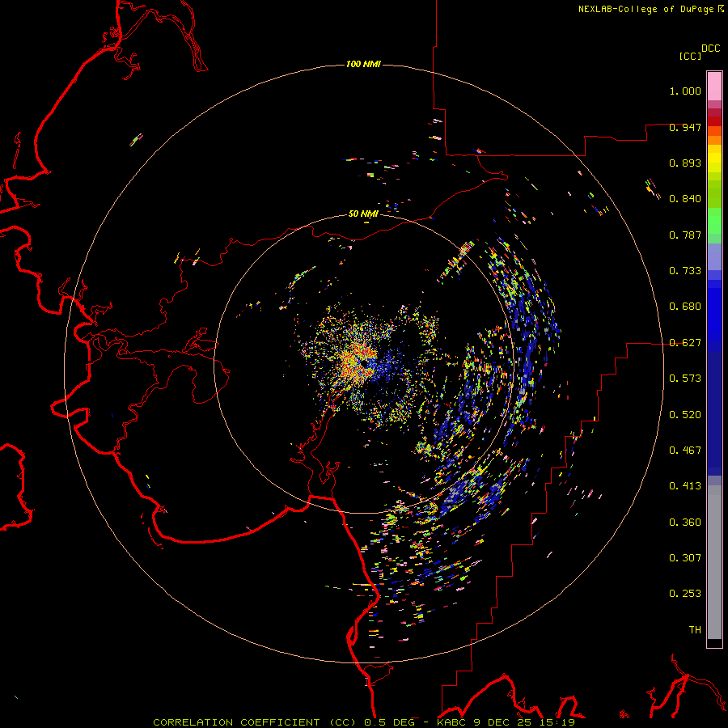The height and width of the screenshot is (728, 728).
Task: Click the 0.5 DEG elevation text in the caption
Action: pyautogui.click(x=390, y=722)
